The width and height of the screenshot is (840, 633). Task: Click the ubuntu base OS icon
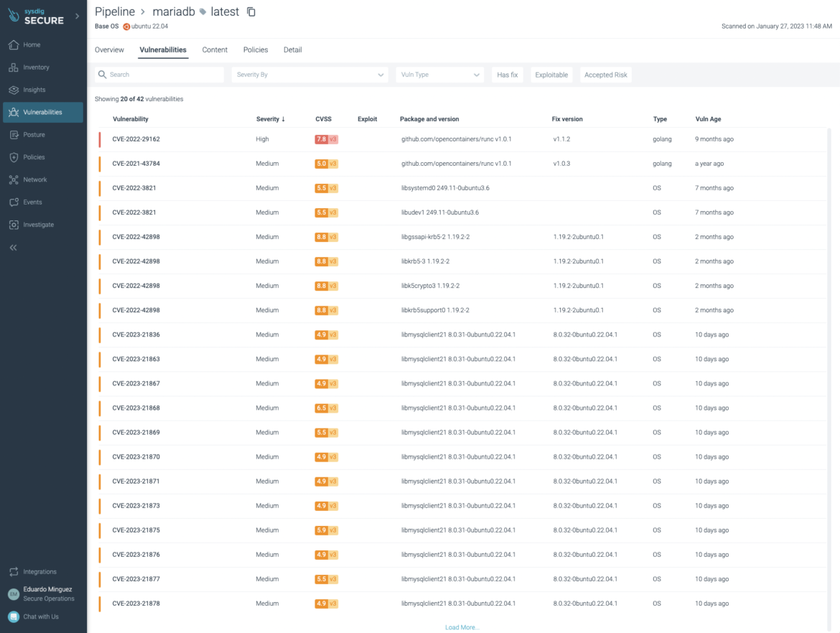click(x=126, y=27)
